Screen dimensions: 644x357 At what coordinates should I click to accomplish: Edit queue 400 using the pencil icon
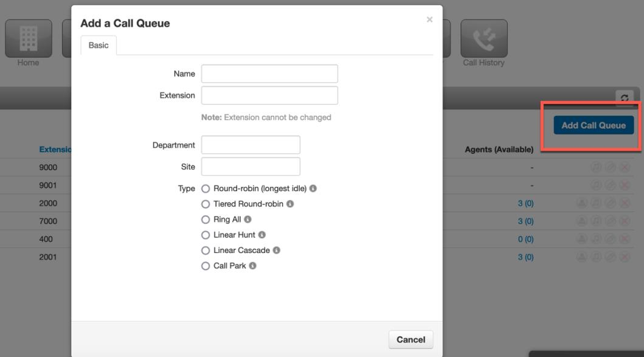pyautogui.click(x=611, y=239)
